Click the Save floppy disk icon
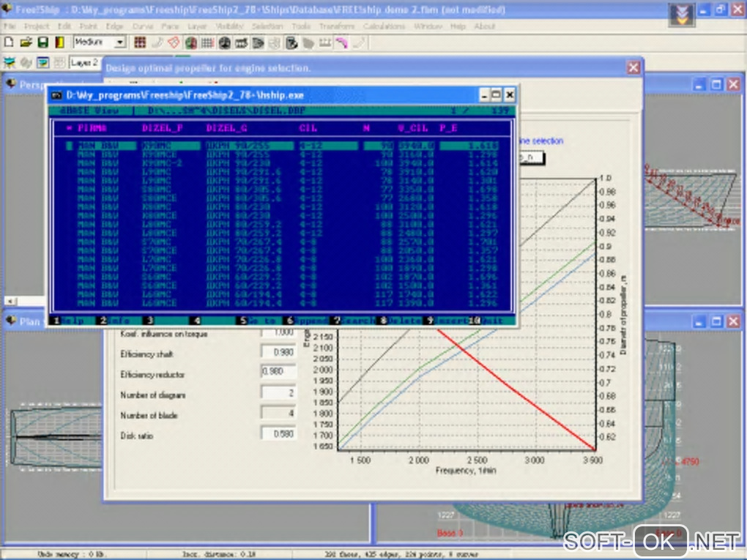The height and width of the screenshot is (560, 747). [42, 42]
